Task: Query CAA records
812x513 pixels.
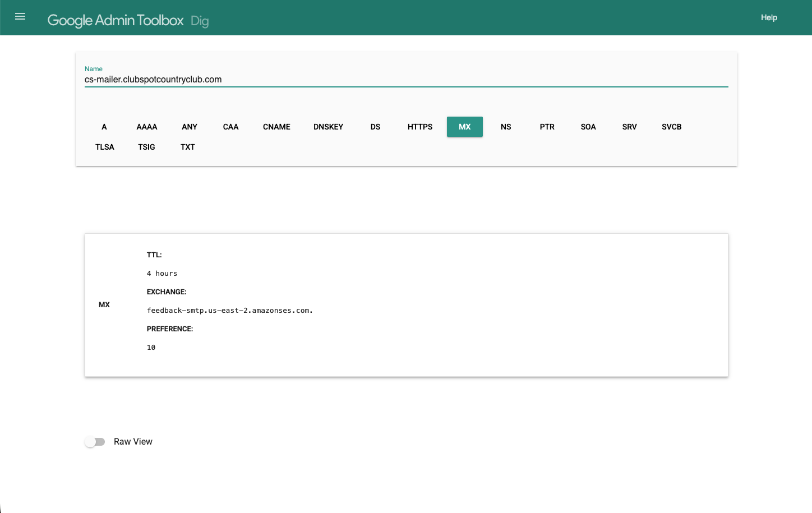Action: point(230,127)
